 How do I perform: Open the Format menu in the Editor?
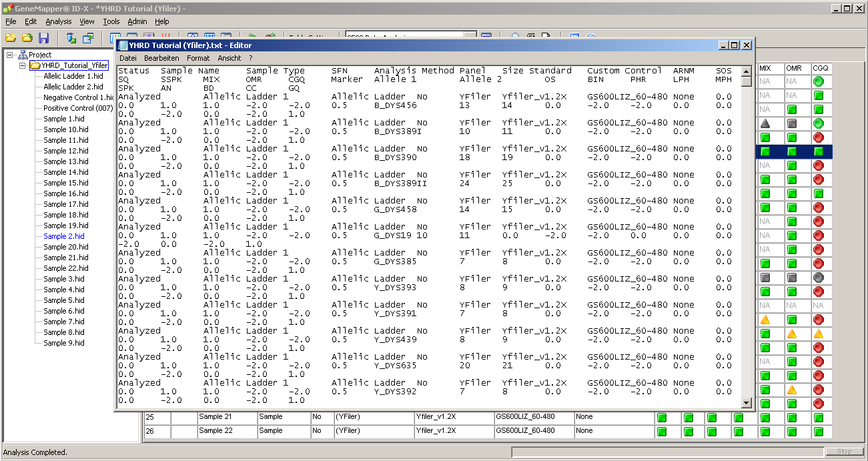pyautogui.click(x=198, y=58)
